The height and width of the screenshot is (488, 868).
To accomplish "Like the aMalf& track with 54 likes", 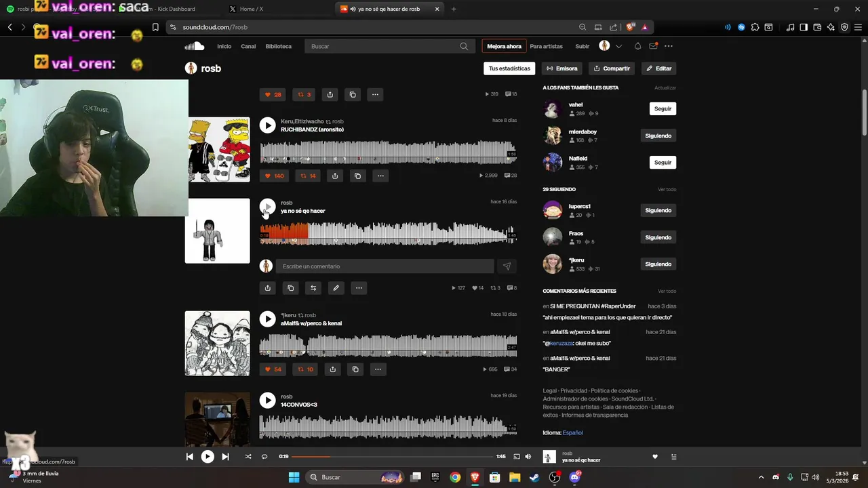I will pos(273,369).
